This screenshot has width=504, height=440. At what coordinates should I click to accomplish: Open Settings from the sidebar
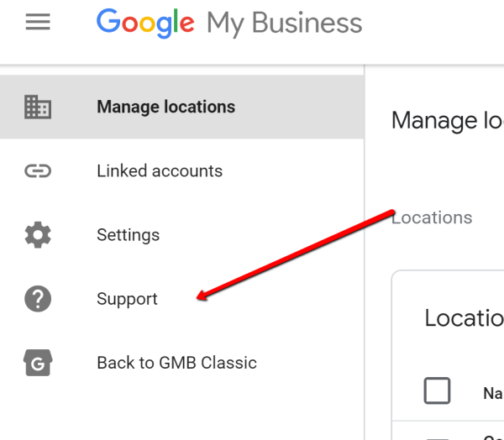[182, 235]
